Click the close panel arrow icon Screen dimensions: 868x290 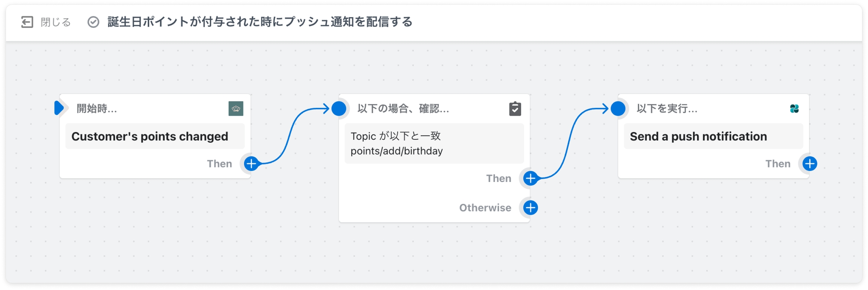(x=27, y=22)
